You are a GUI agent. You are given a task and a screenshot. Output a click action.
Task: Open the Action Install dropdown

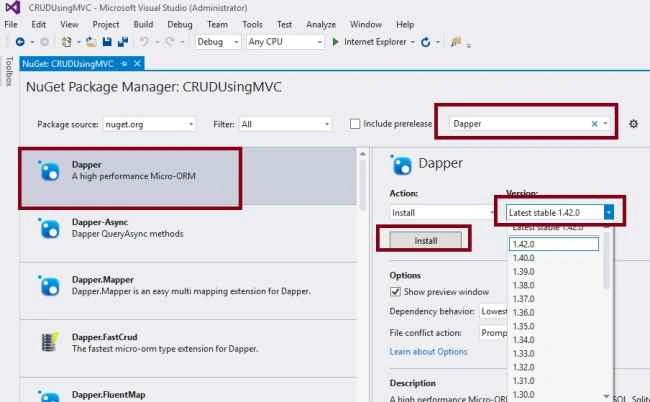point(442,213)
